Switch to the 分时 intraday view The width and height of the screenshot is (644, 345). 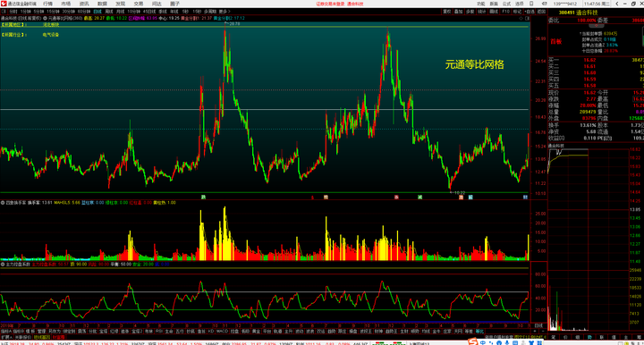tap(13, 12)
